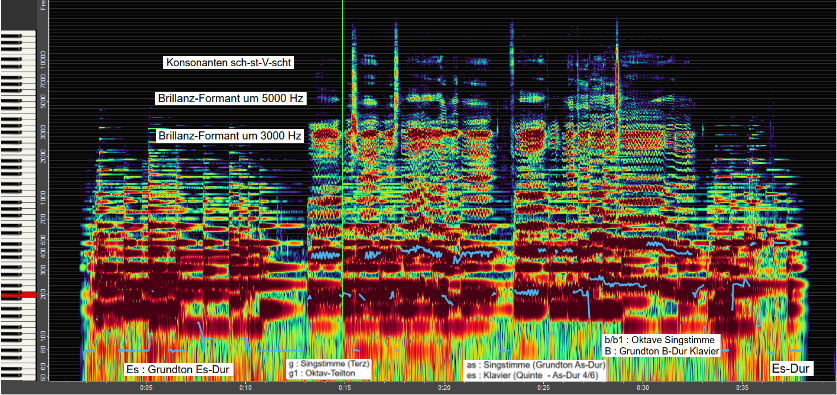This screenshot has height=395, width=837.
Task: Select the text "es : Klavier (Quinte - As-Dur 4/6)"
Action: [534, 375]
